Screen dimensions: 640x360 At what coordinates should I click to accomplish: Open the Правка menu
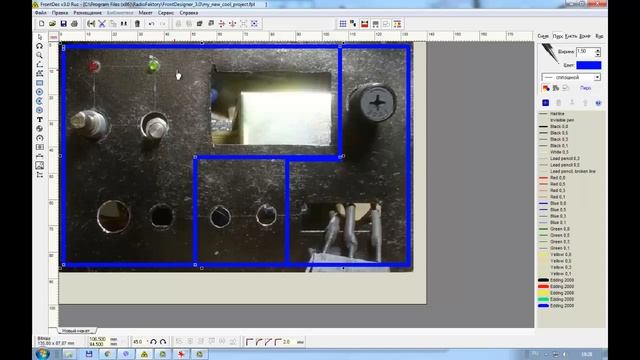click(60, 13)
